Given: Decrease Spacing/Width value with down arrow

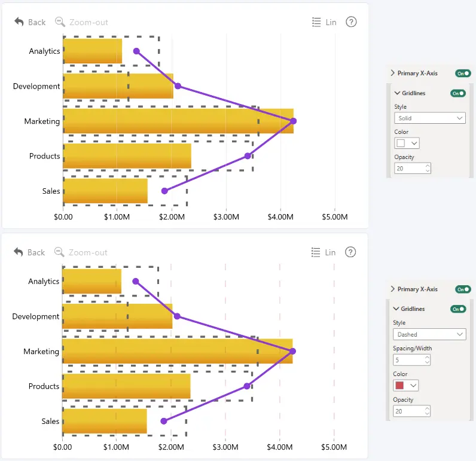Looking at the screenshot, I should [427, 362].
